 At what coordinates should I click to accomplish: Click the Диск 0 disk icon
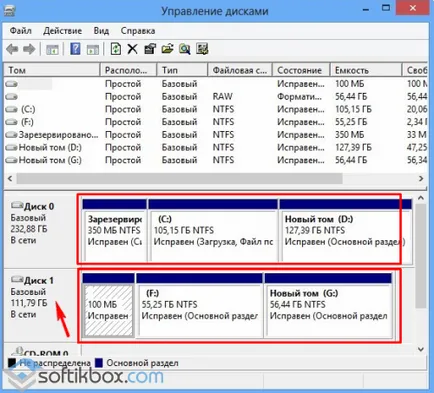pyautogui.click(x=17, y=205)
